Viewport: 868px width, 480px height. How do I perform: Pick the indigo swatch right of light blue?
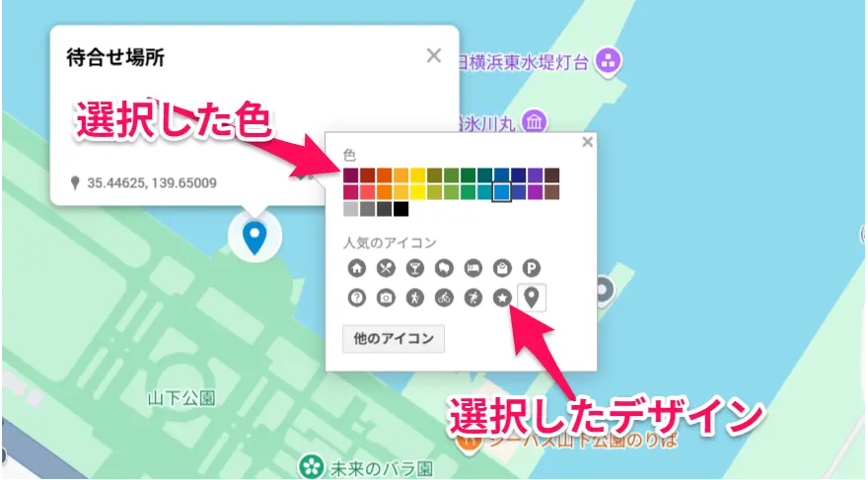[519, 192]
